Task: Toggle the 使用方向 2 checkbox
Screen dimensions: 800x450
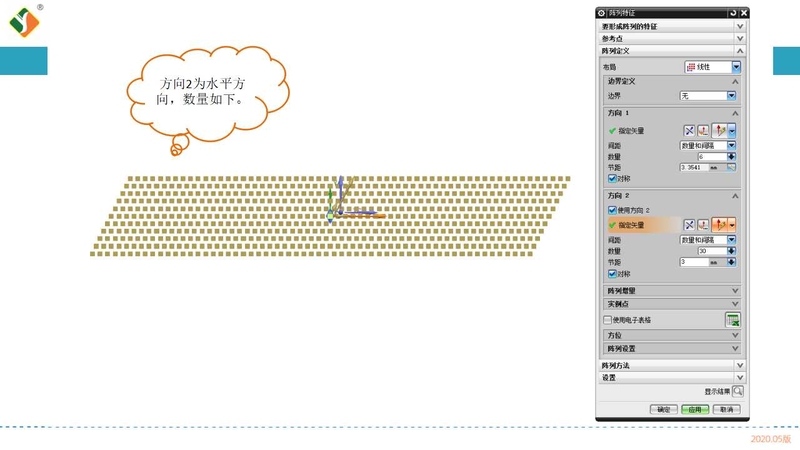Action: [x=612, y=210]
